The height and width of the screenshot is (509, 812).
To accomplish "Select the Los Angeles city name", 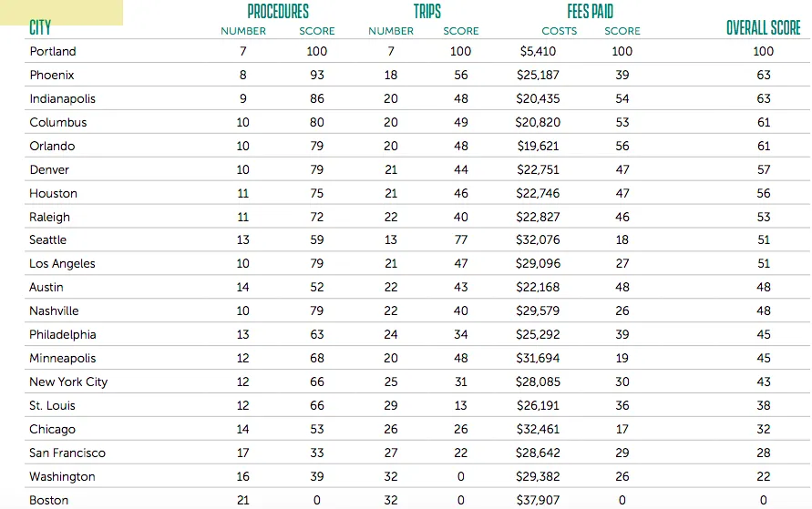I will (x=62, y=264).
